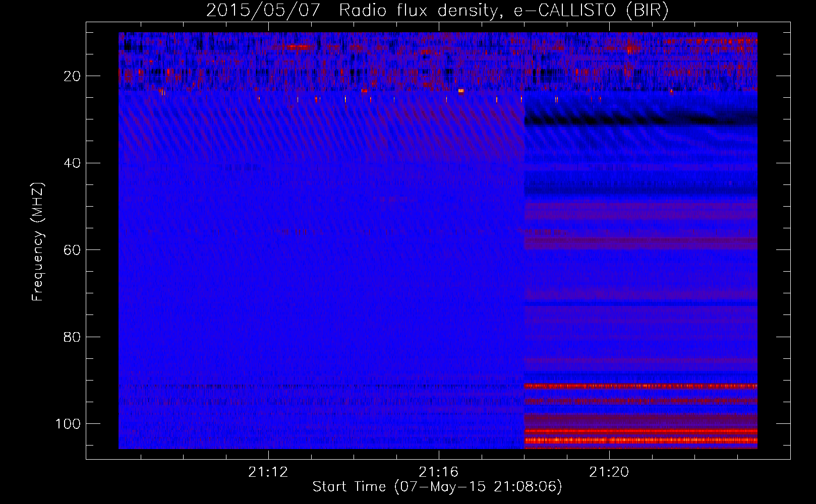Click the 20 MHz frequency tick label
Viewport: 816px width, 504px height.
pyautogui.click(x=73, y=76)
